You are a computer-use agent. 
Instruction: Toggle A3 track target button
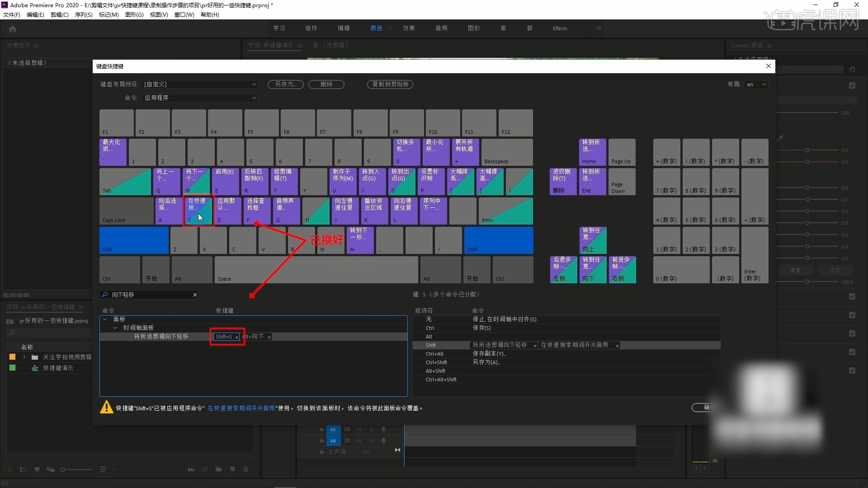pyautogui.click(x=333, y=429)
